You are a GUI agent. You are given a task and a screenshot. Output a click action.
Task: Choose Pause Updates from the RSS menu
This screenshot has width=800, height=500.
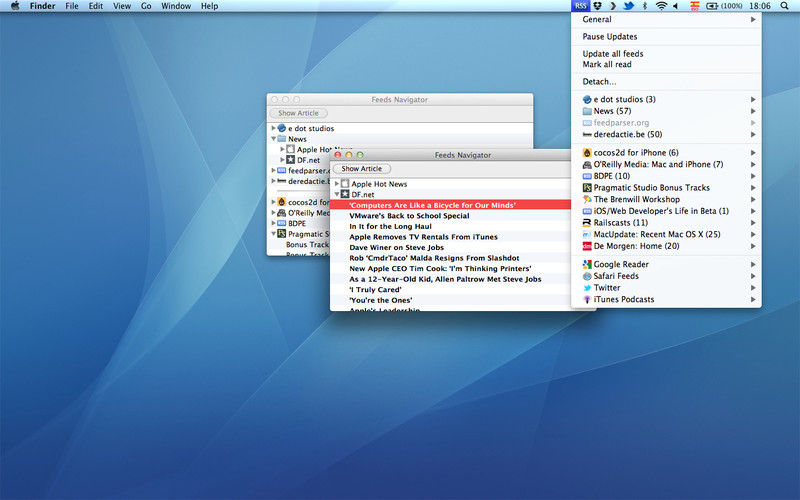612,36
